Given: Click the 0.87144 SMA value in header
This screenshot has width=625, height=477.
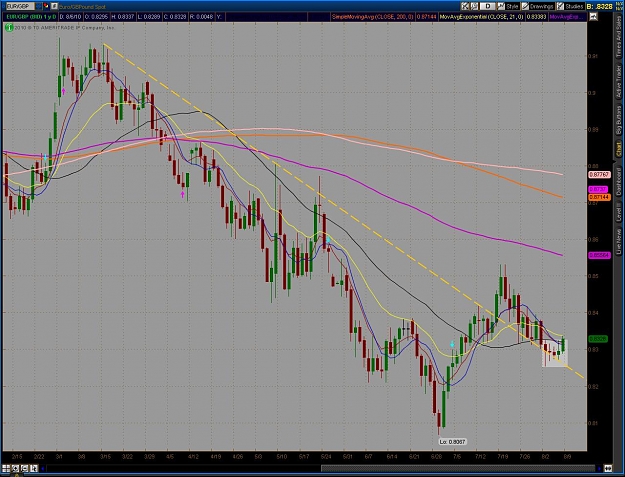Looking at the screenshot, I should tap(426, 17).
